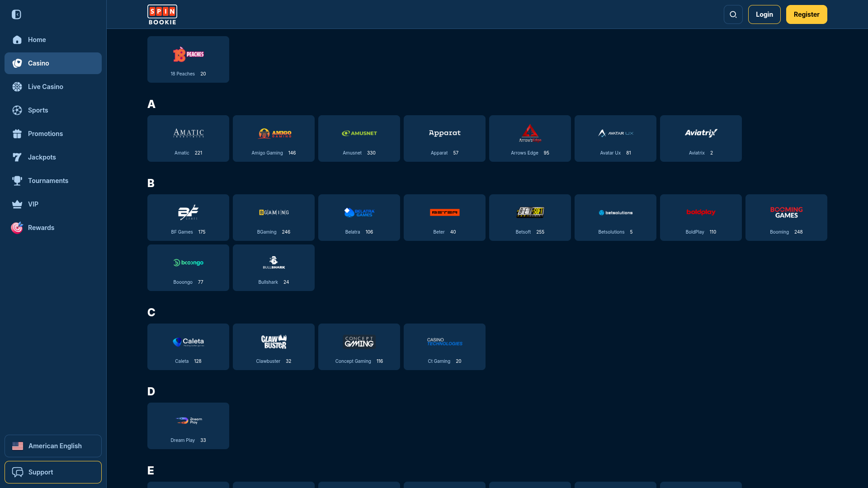Click the Login button
868x488 pixels.
click(x=764, y=14)
